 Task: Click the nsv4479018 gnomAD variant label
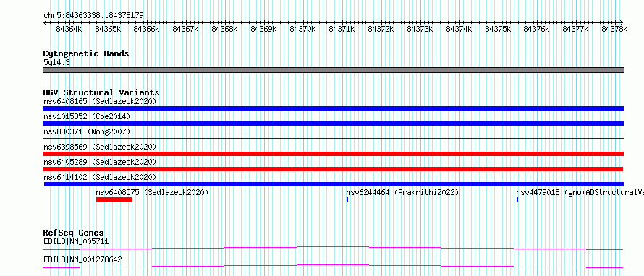point(580,192)
